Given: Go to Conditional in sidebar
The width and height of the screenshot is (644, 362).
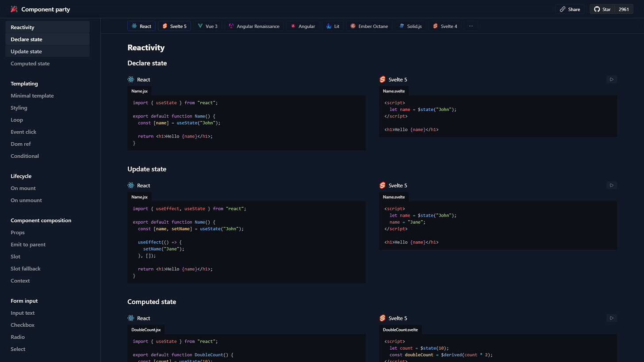Looking at the screenshot, I should click(47, 156).
